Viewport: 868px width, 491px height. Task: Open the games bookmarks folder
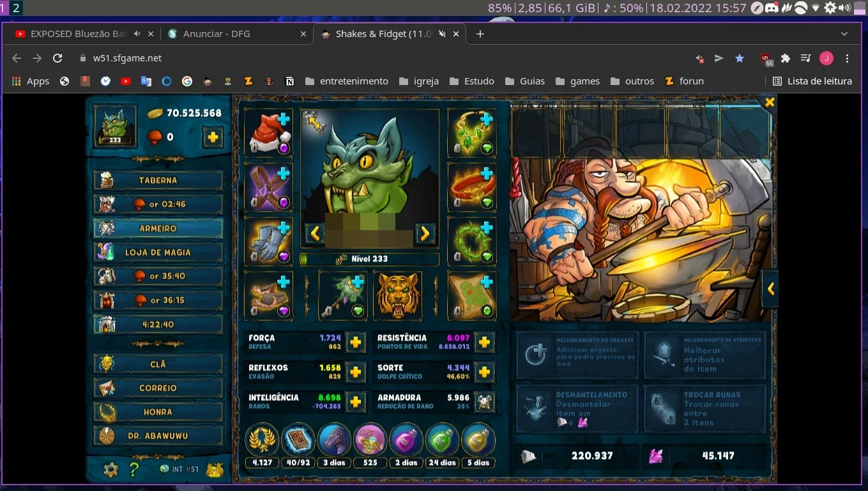point(578,81)
